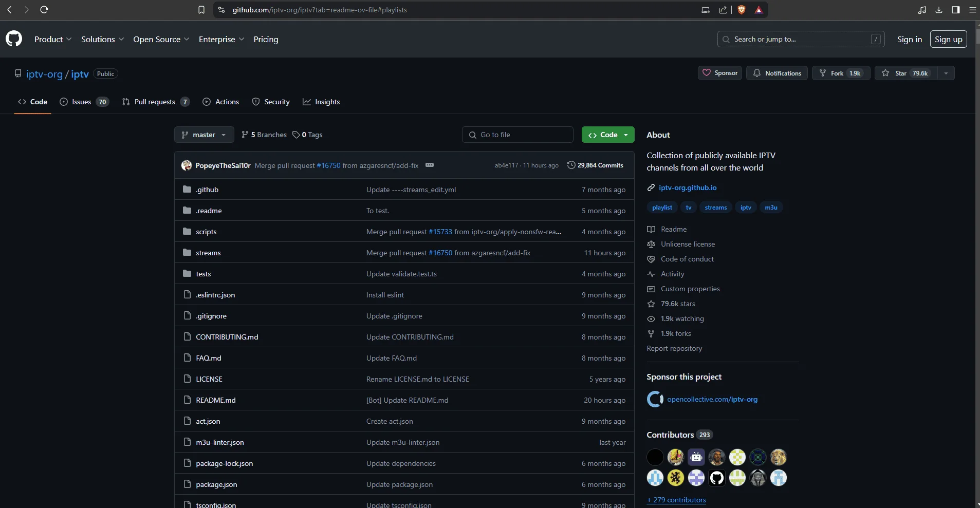Open the scripts folder
Viewport: 980px width, 508px height.
206,232
